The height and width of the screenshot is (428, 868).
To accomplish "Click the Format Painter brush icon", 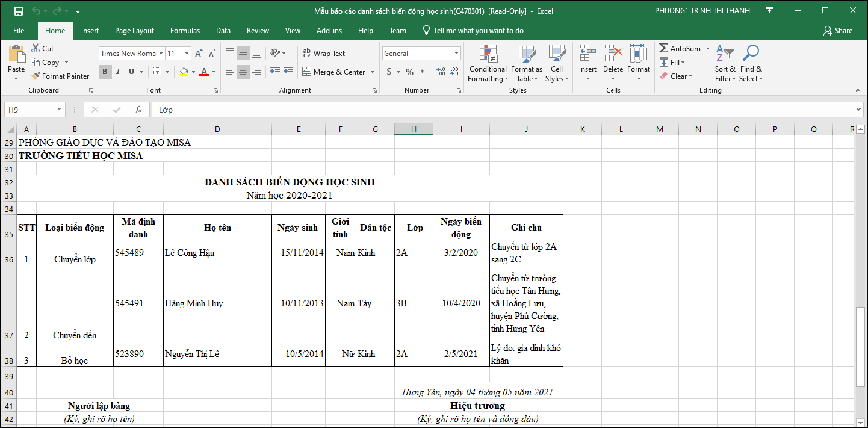I will pos(36,76).
